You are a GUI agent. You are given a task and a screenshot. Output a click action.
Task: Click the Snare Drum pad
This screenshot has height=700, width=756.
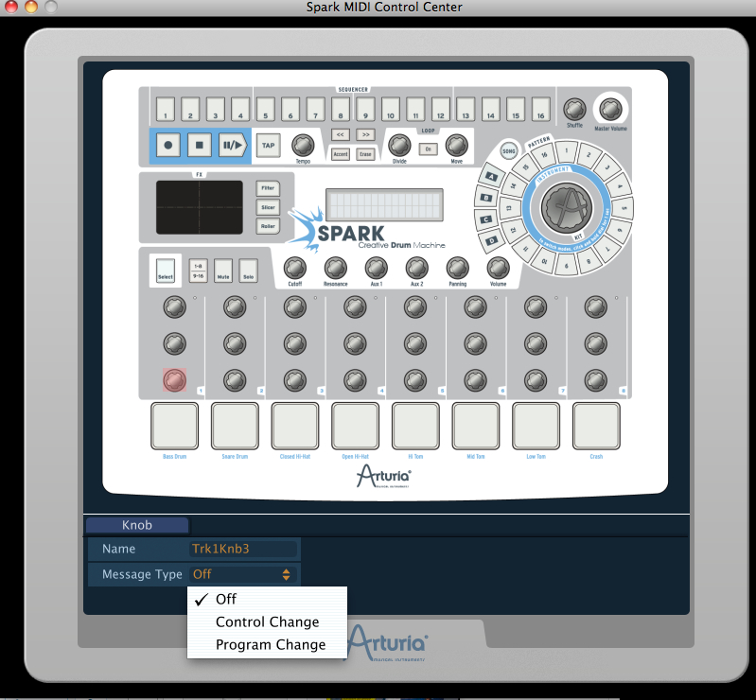click(235, 427)
